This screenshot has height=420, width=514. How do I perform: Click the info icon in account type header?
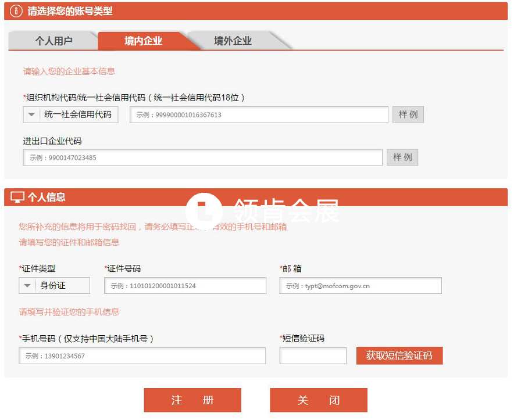pyautogui.click(x=16, y=11)
